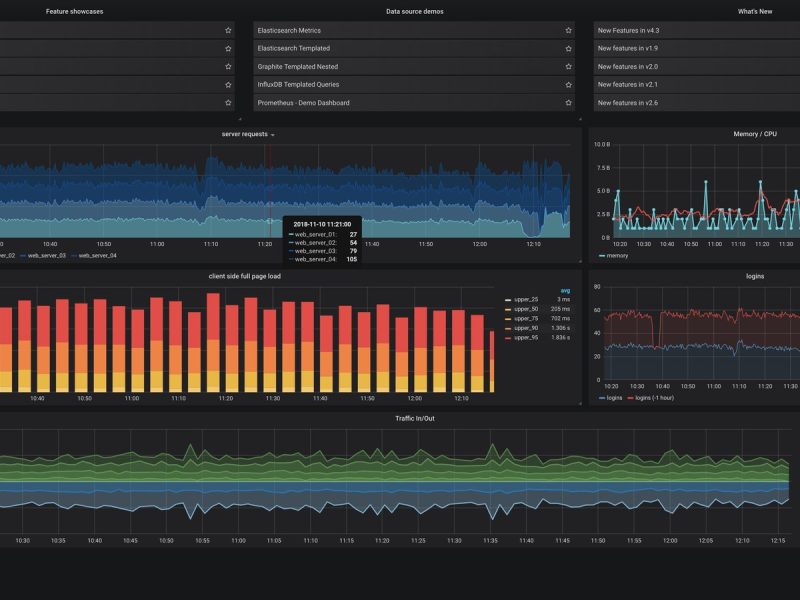Favorite InfluxDB Templated Queries with its star
Screen dimensions: 800x600
pos(568,85)
